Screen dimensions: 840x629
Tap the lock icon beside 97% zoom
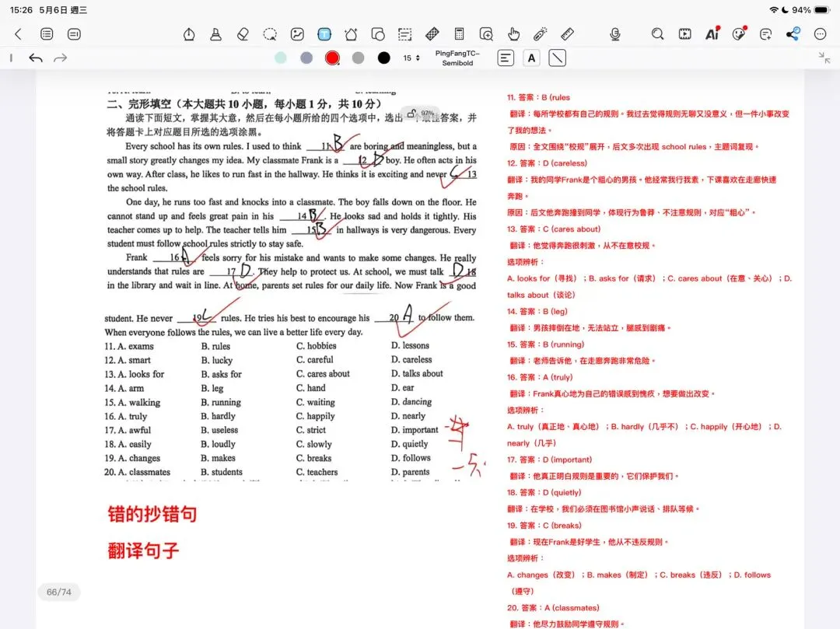(411, 114)
